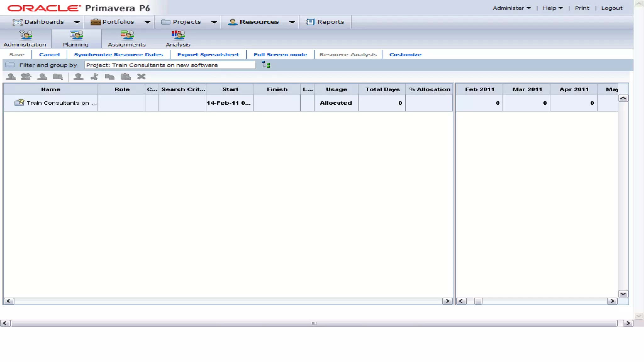Click the Resource Analysis link
Screen dimensions: 644x362
pos(348,55)
